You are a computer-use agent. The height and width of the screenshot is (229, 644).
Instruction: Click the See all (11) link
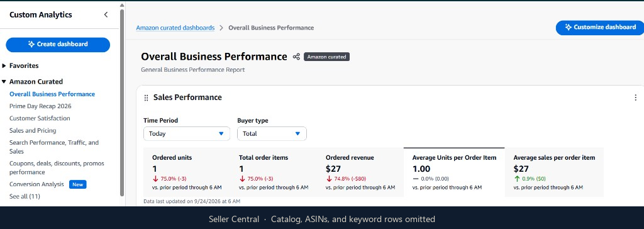[x=25, y=196]
